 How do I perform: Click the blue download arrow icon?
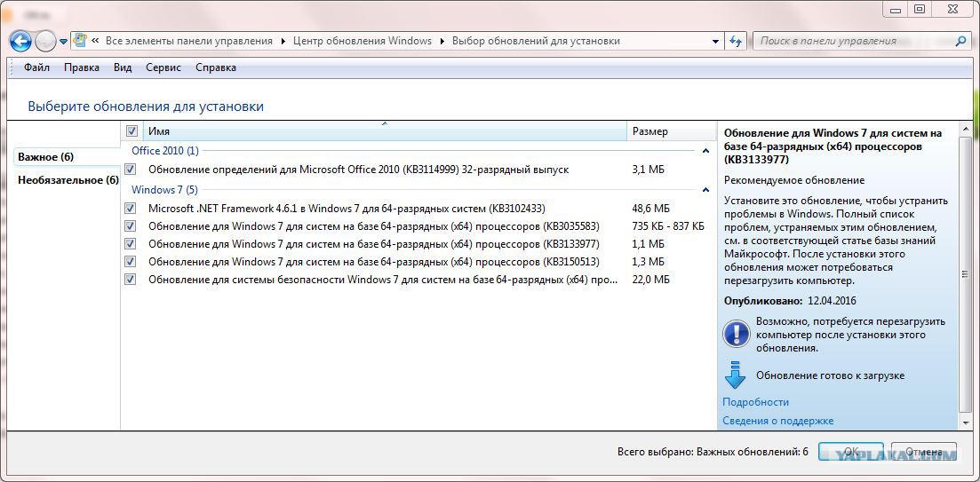(735, 375)
